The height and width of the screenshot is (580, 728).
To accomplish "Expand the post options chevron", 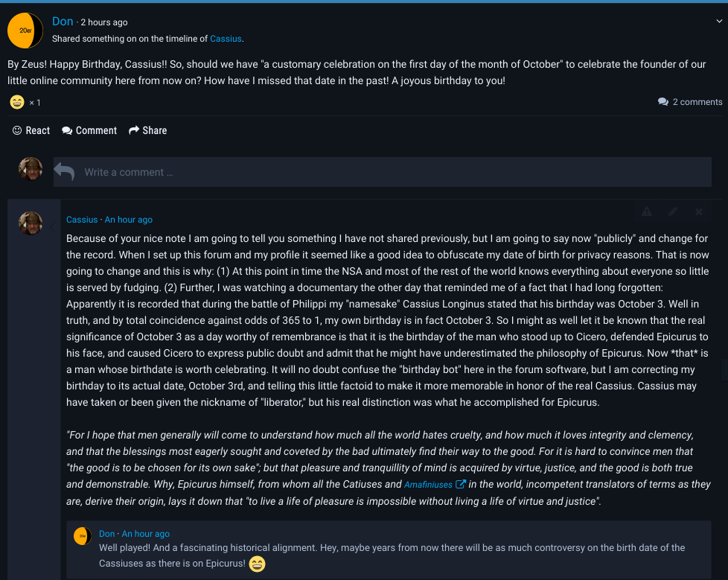I will click(x=718, y=22).
